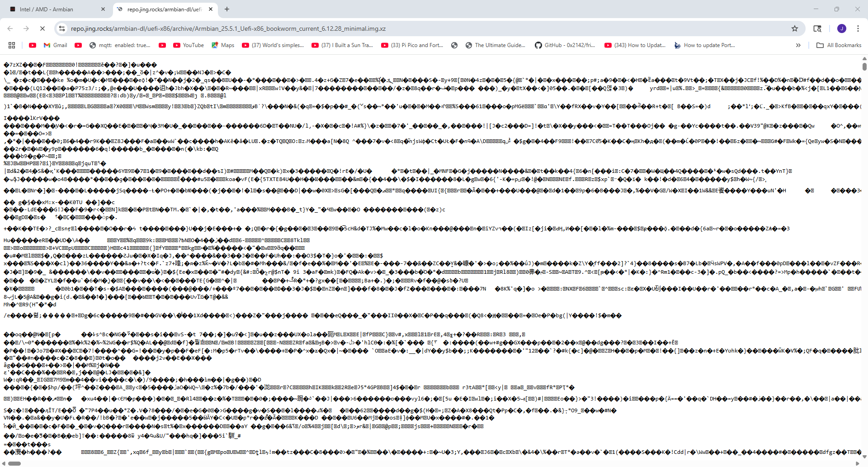This screenshot has width=868, height=467.
Task: Open the YouTube labeled bookmark
Action: click(x=189, y=45)
